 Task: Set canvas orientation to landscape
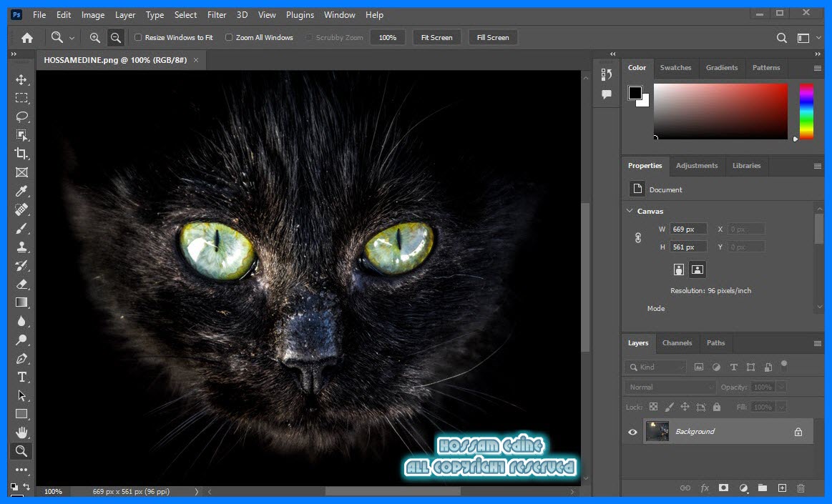698,270
